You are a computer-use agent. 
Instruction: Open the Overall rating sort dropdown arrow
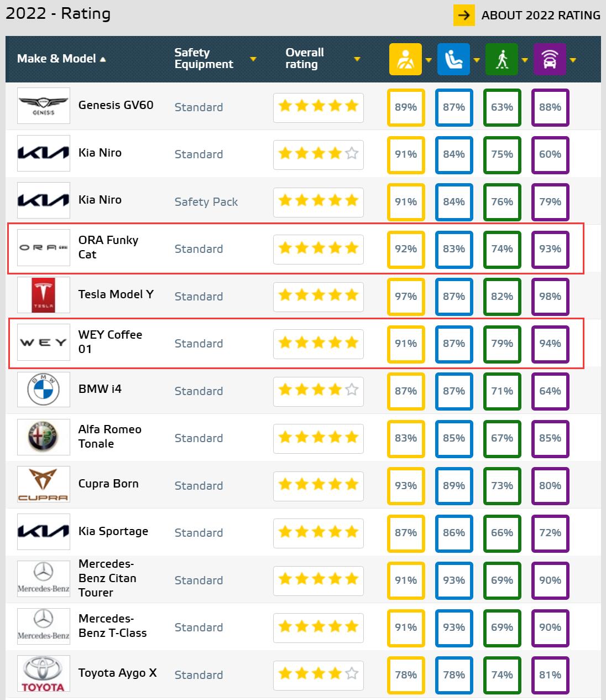357,59
